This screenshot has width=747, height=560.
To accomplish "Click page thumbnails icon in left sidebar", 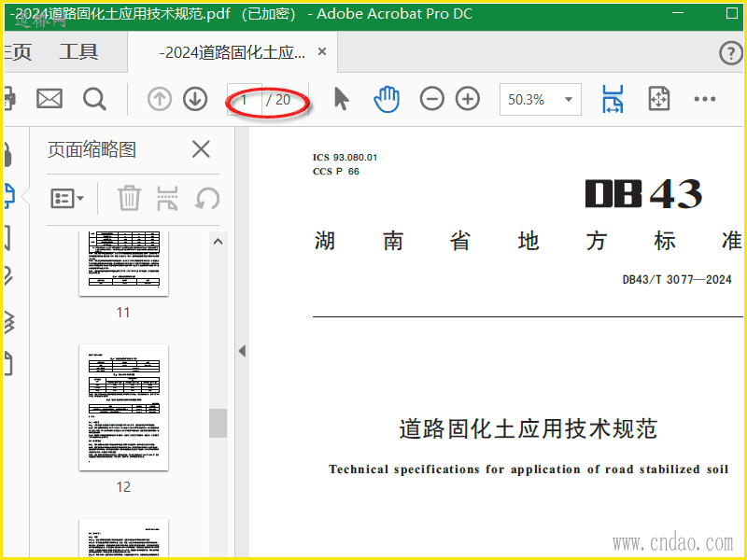I will click(x=9, y=196).
